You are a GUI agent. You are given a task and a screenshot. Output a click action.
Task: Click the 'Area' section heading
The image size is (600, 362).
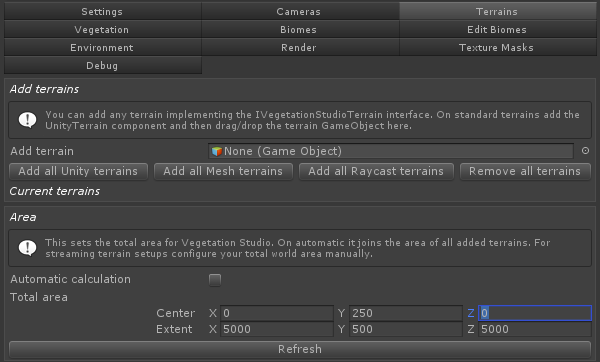[x=23, y=217]
